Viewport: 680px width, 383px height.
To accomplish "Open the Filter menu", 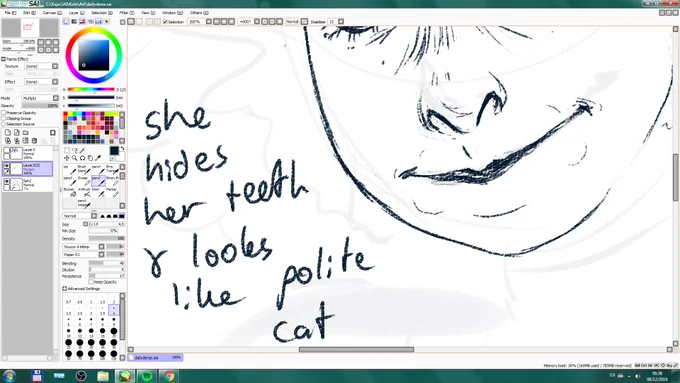I will [x=127, y=13].
